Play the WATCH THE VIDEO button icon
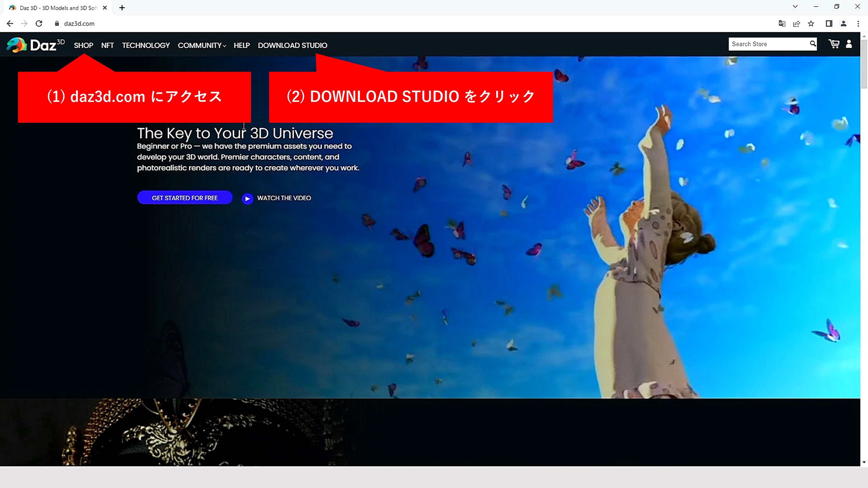 (x=247, y=198)
